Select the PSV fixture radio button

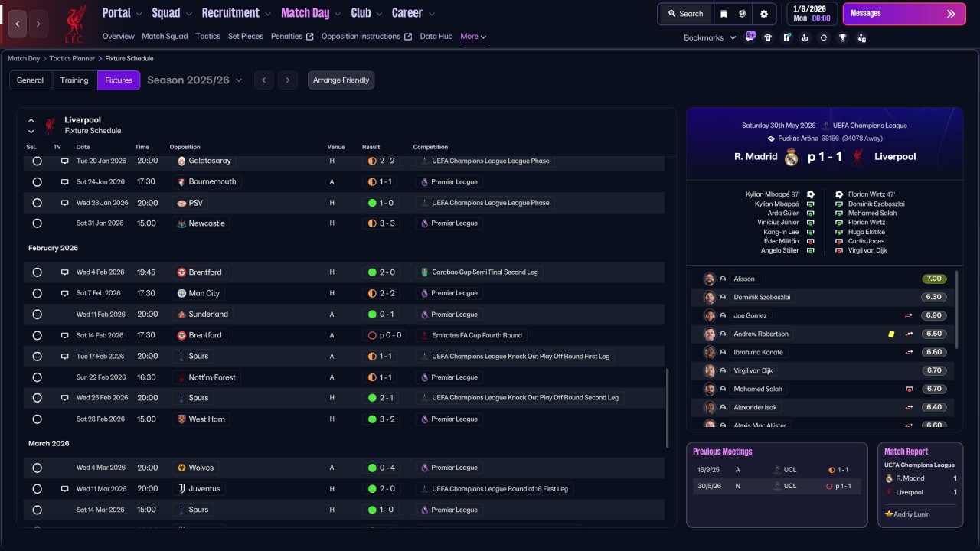(37, 203)
